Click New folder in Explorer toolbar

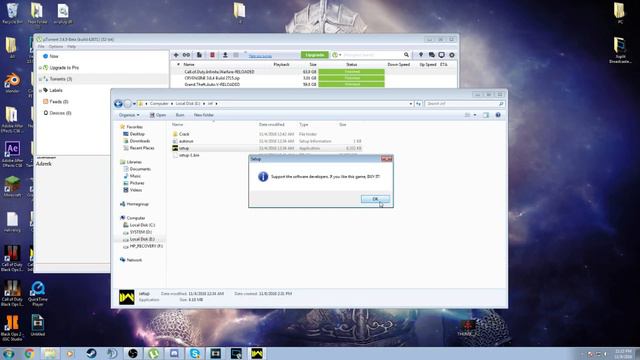(204, 115)
